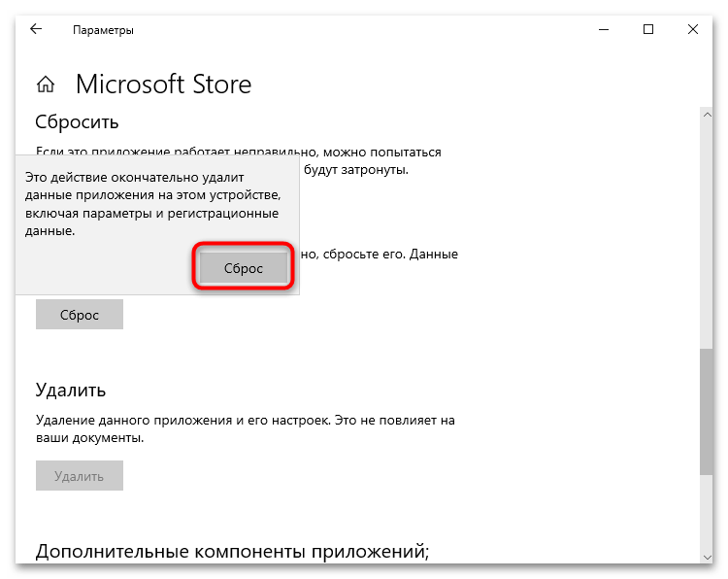This screenshot has height=579, width=728.
Task: Click the Сброс button under reset section
Action: [80, 315]
